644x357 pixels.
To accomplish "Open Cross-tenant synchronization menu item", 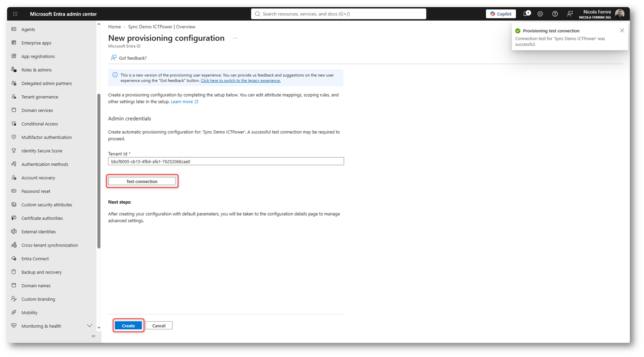I will click(x=50, y=245).
